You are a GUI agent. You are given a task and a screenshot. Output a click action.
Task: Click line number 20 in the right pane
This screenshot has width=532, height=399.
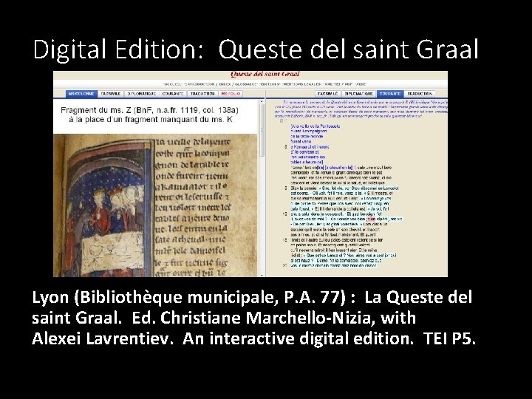pyautogui.click(x=285, y=266)
